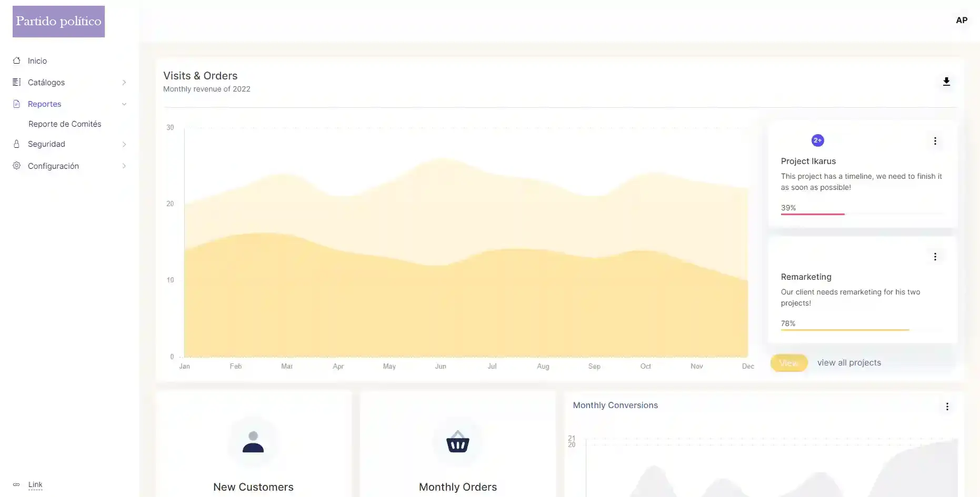Click the 78% progress value
The height and width of the screenshot is (497, 980).
[788, 323]
